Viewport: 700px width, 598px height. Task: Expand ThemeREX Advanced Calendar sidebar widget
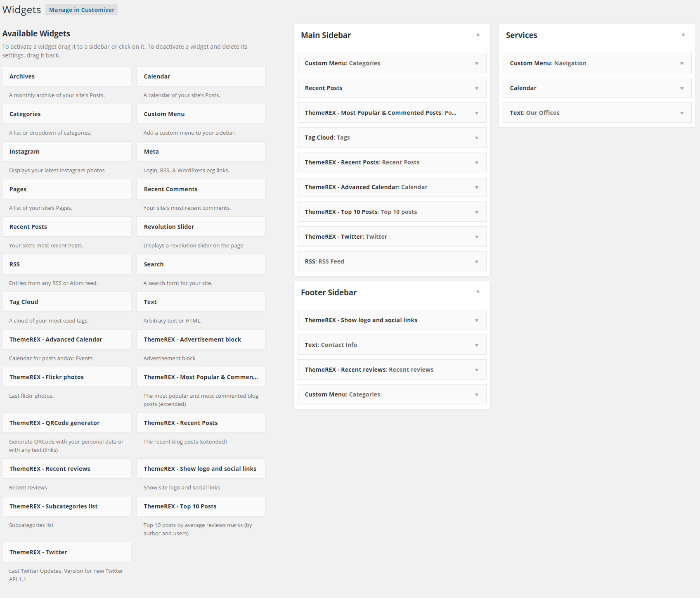click(x=476, y=187)
